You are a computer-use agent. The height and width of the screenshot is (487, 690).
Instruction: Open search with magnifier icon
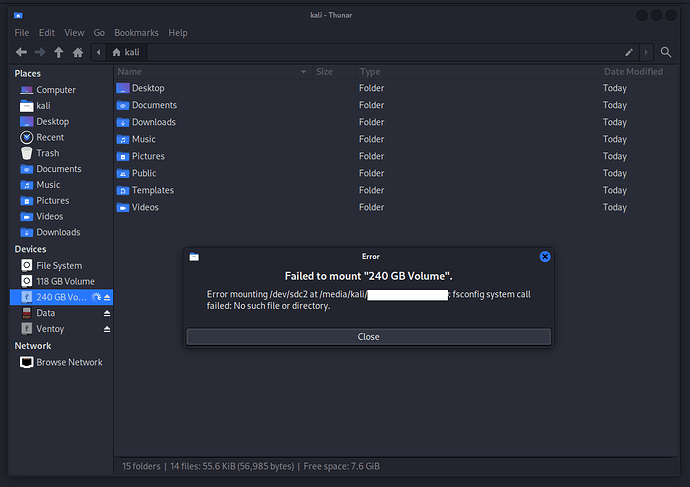coord(666,52)
